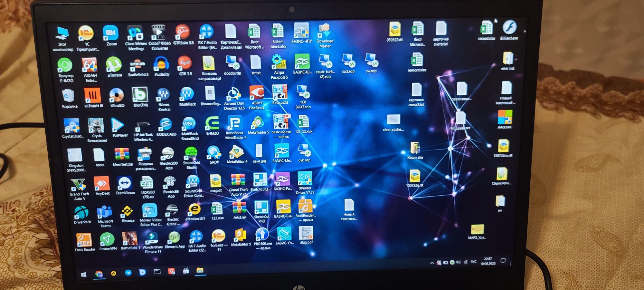644x290 pixels.
Task: Open the µTorrent shortcut
Action: [x=114, y=67]
